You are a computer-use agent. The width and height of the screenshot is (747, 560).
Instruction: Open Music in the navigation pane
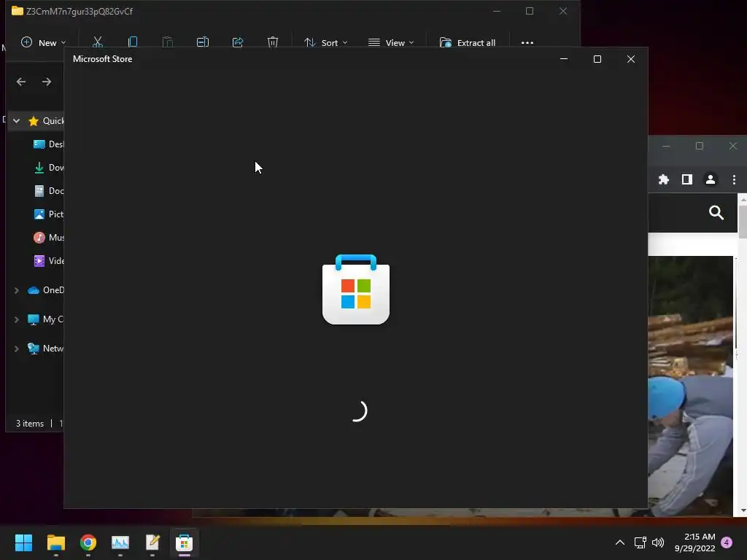(x=48, y=238)
